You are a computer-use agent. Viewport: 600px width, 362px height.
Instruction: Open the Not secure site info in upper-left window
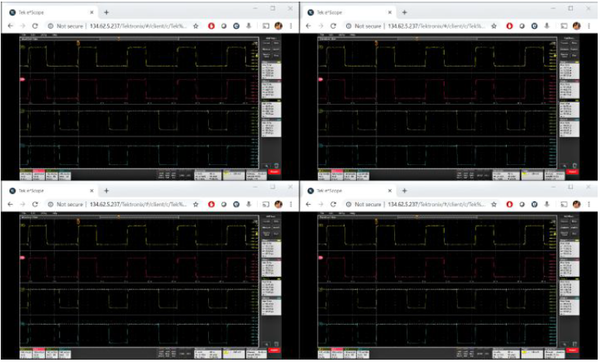pos(65,26)
